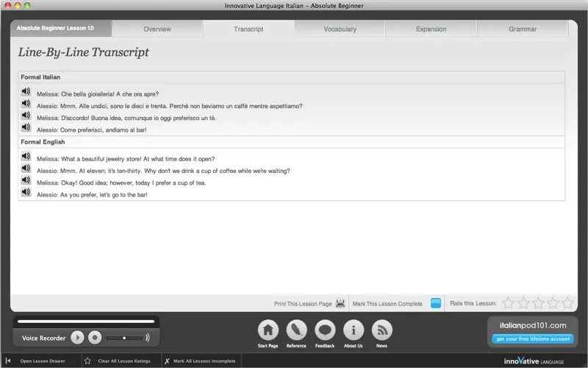Click 'get your free lifetime account' button
Screen dimensions: 588x368
532,339
